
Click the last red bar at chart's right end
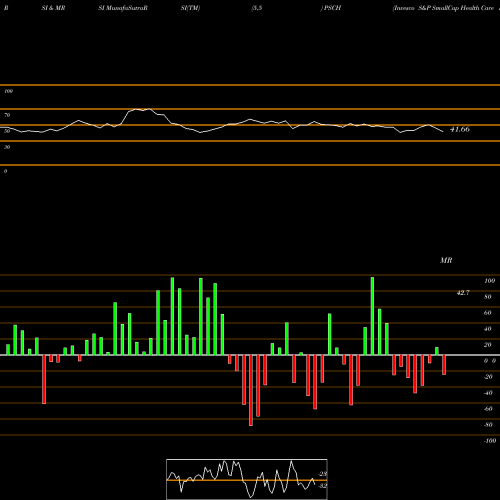pos(444,365)
